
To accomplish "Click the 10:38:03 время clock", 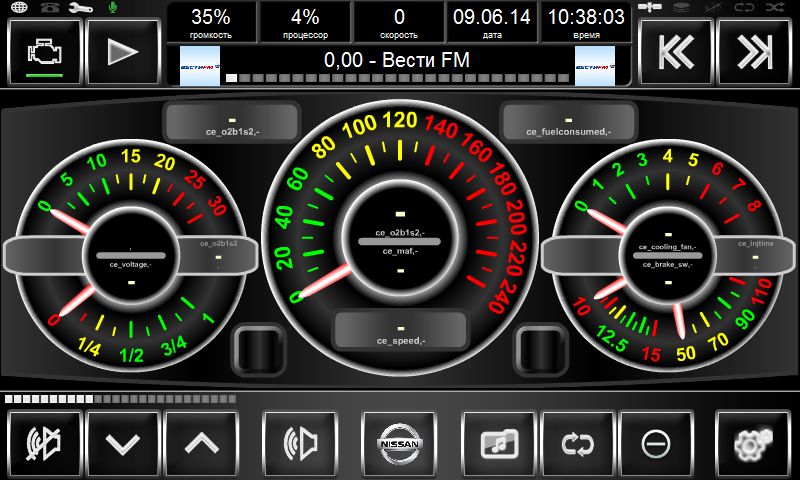I will click(x=586, y=23).
